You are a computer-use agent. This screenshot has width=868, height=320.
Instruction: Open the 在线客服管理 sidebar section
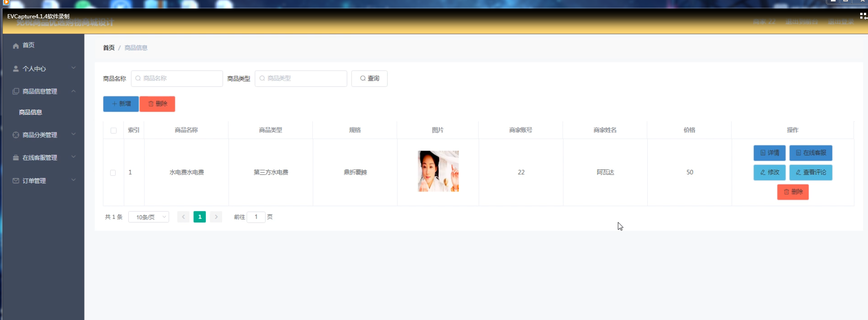tap(43, 157)
